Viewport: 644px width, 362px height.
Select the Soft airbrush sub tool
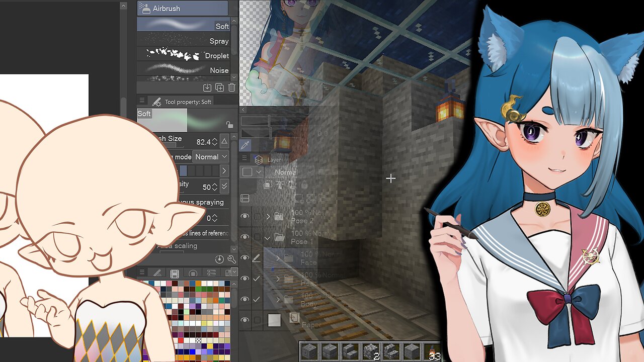coord(183,25)
